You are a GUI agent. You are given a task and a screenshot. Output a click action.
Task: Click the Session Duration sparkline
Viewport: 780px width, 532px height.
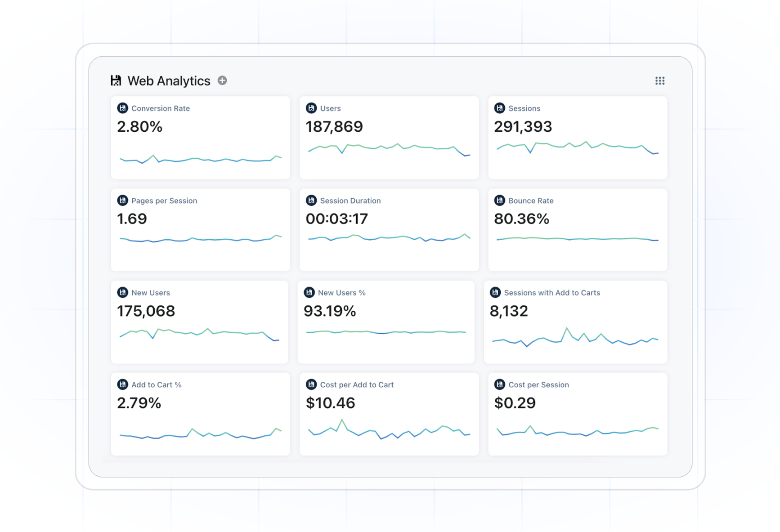[389, 237]
